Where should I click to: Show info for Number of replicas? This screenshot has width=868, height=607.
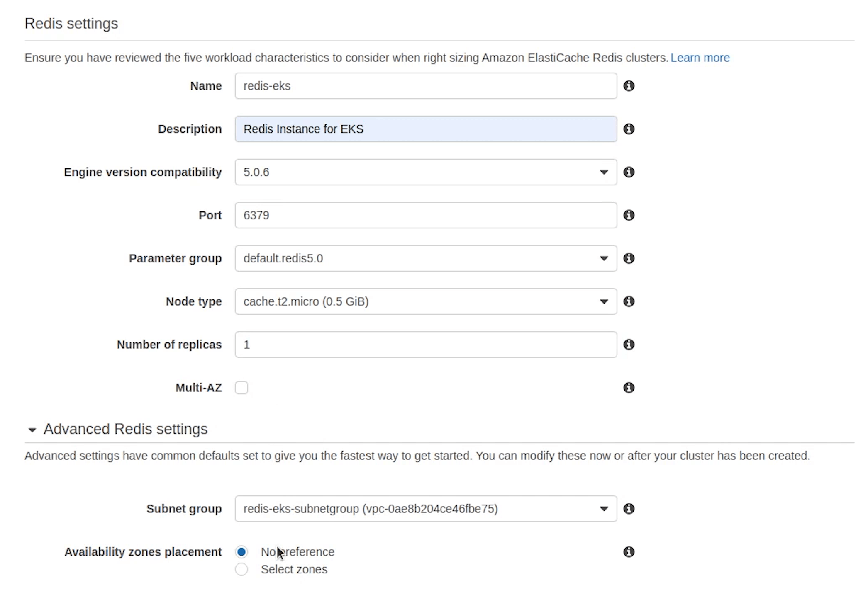[x=629, y=345]
